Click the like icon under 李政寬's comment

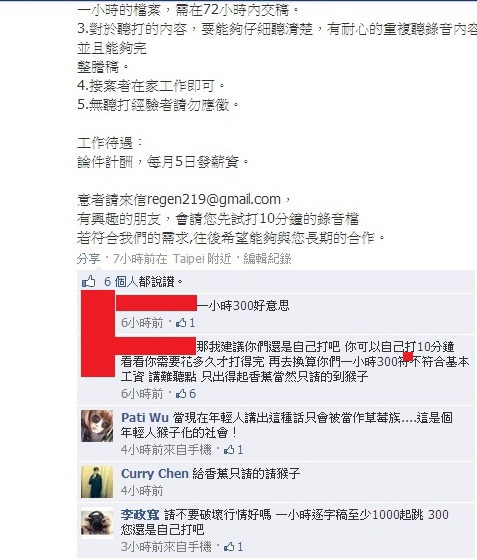pos(229,546)
